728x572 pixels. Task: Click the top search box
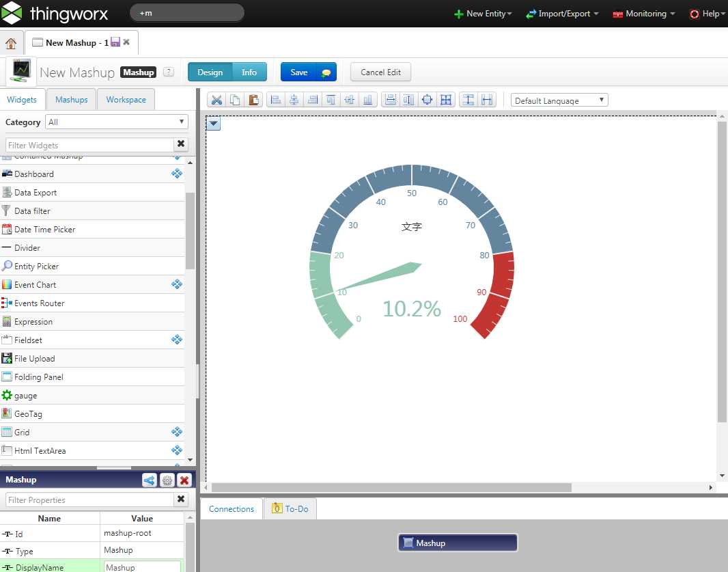coord(186,13)
